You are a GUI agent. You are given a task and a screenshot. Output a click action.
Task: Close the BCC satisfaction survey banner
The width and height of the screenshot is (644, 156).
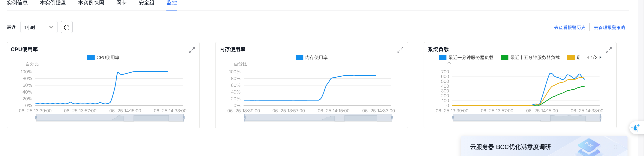615,147
